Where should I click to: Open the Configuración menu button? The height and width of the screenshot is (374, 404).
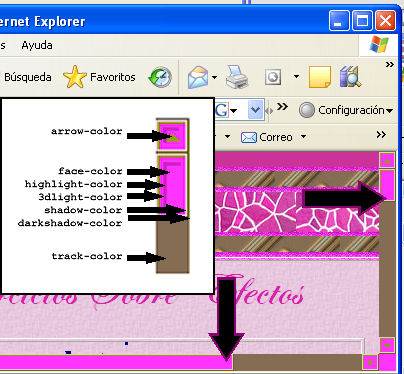point(346,110)
